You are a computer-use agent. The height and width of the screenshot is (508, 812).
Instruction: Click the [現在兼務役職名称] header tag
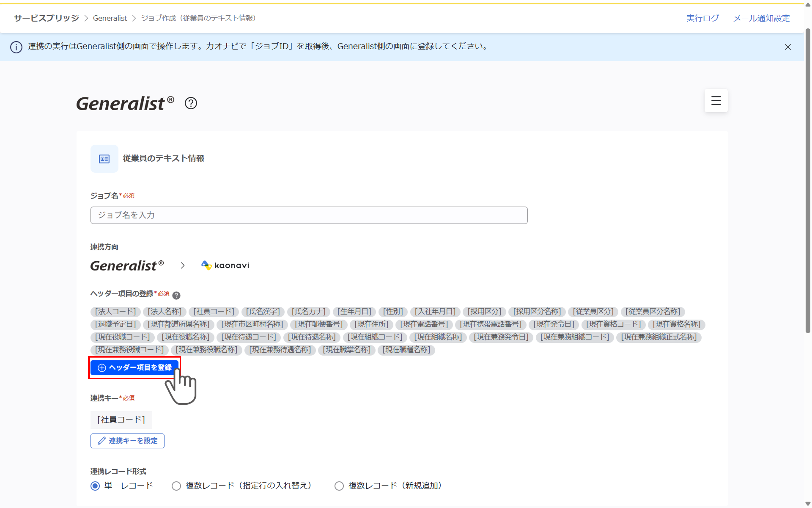click(206, 350)
